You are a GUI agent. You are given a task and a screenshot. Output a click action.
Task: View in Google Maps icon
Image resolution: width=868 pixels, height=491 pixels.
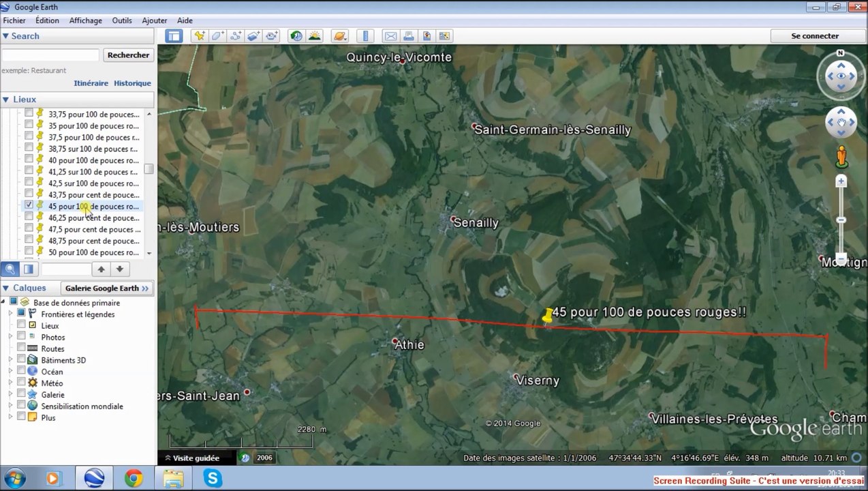444,36
